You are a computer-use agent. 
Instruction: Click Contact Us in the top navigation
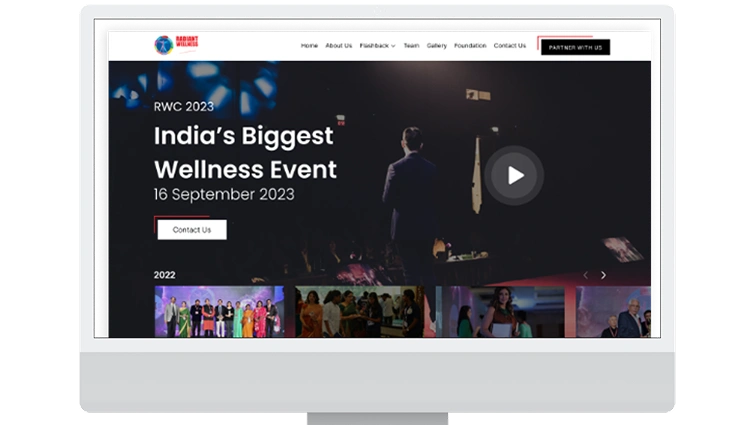509,46
